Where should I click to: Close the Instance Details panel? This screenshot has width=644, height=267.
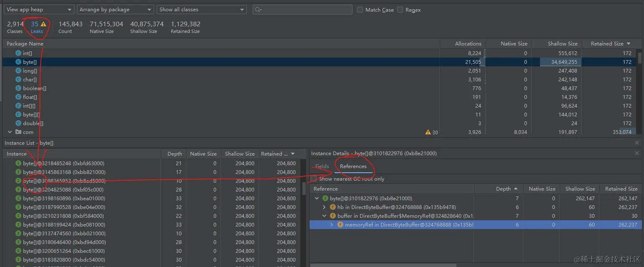(x=637, y=153)
